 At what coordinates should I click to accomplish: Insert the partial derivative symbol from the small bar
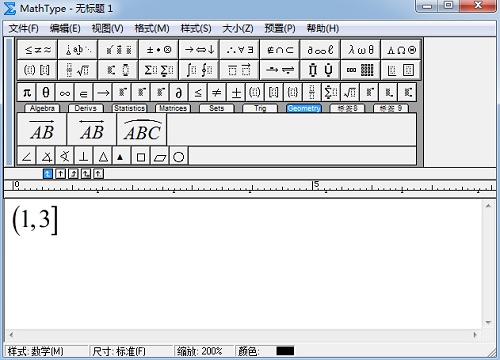click(x=179, y=92)
